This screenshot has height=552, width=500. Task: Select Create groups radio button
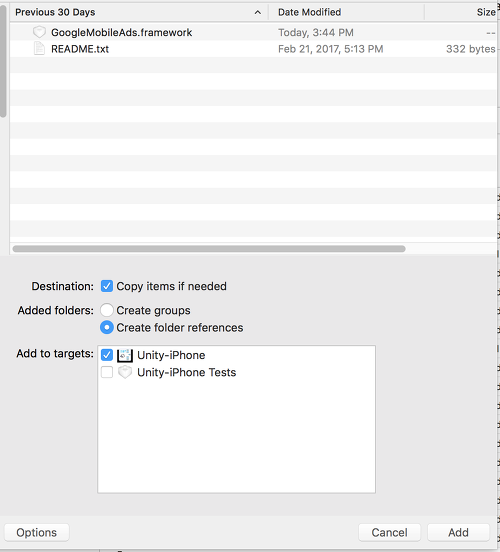107,310
